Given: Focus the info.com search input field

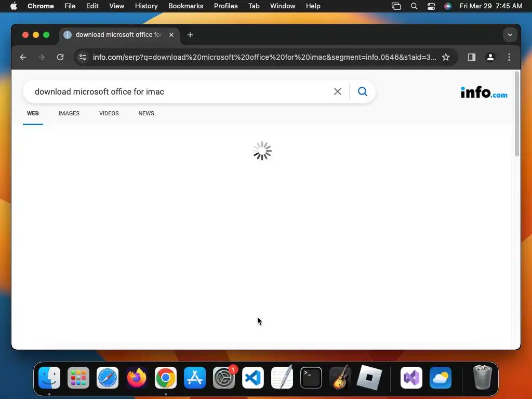Looking at the screenshot, I should 180,91.
